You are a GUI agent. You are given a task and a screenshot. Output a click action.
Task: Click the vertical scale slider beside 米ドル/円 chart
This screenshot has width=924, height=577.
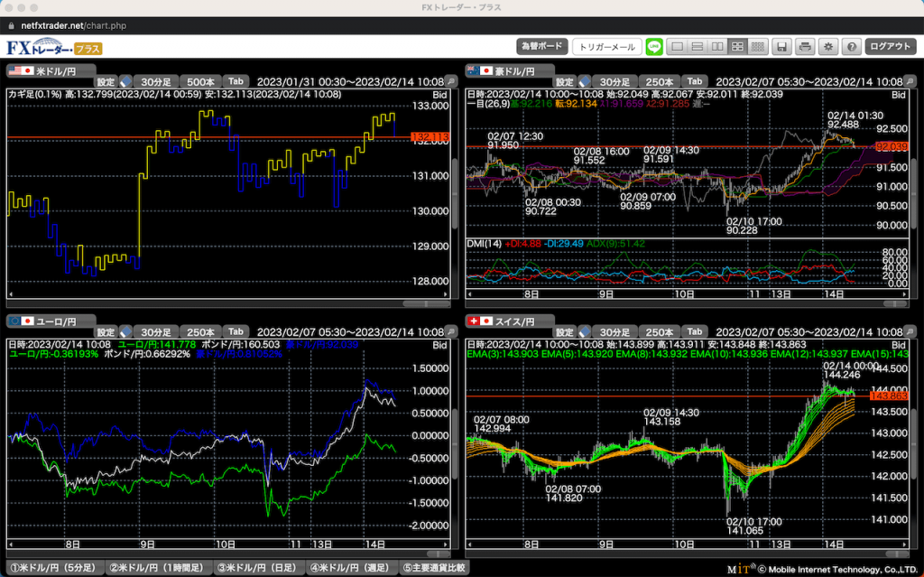[x=455, y=194]
